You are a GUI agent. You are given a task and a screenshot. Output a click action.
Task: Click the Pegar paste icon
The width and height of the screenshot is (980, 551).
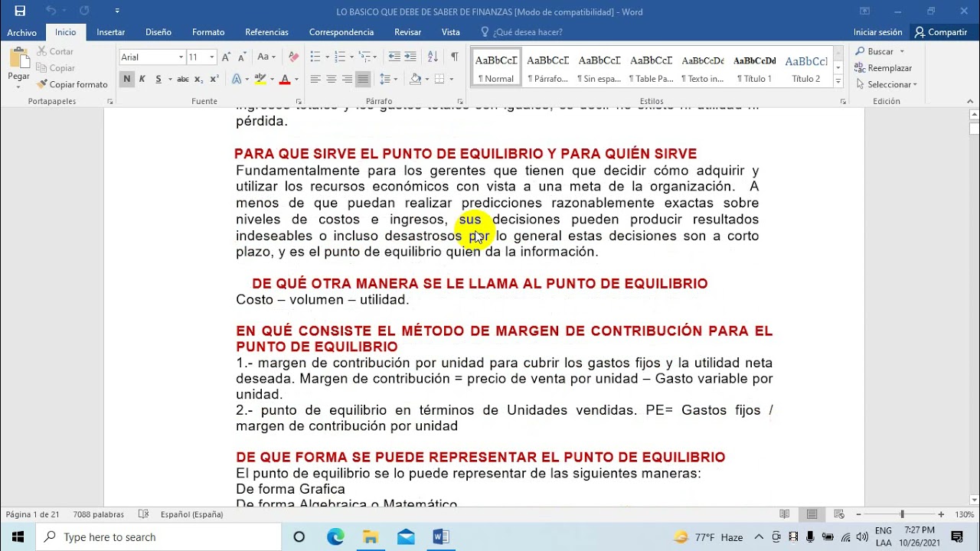(x=18, y=59)
